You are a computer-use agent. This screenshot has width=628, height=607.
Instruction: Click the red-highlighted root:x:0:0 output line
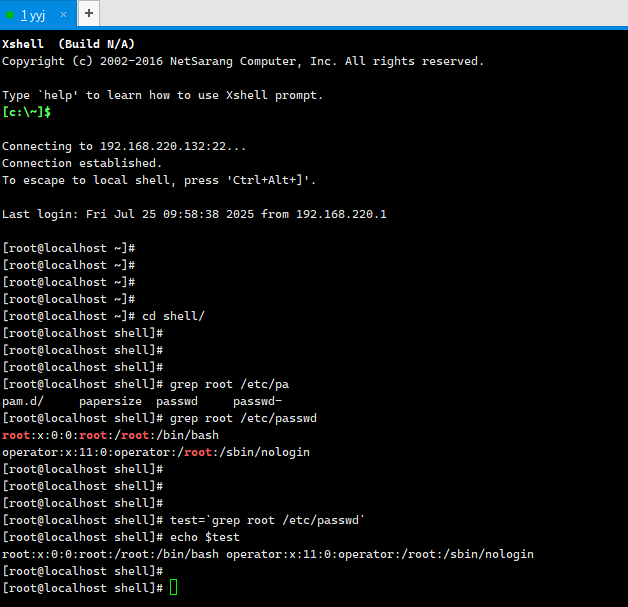tap(111, 435)
